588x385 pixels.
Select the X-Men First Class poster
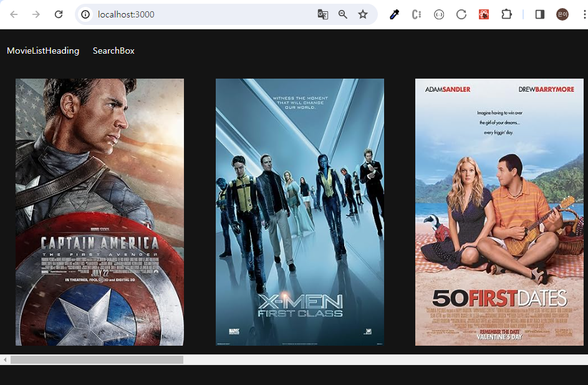300,212
